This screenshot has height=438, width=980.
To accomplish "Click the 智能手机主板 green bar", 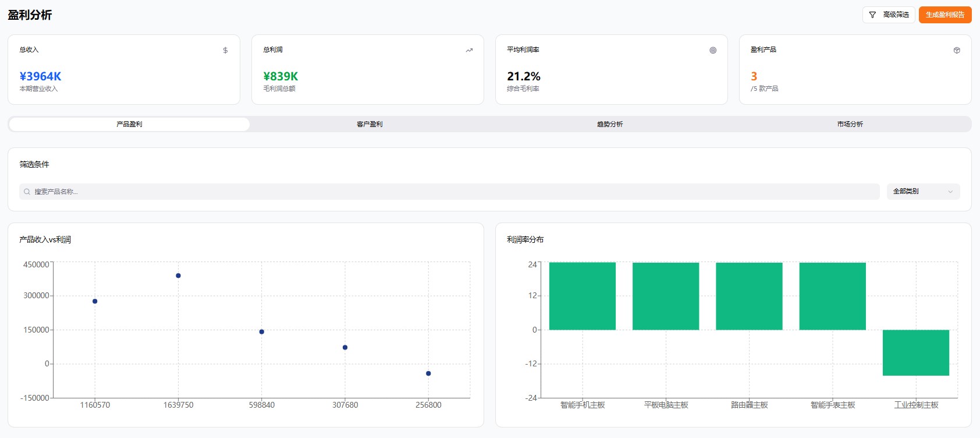I will pos(582,296).
